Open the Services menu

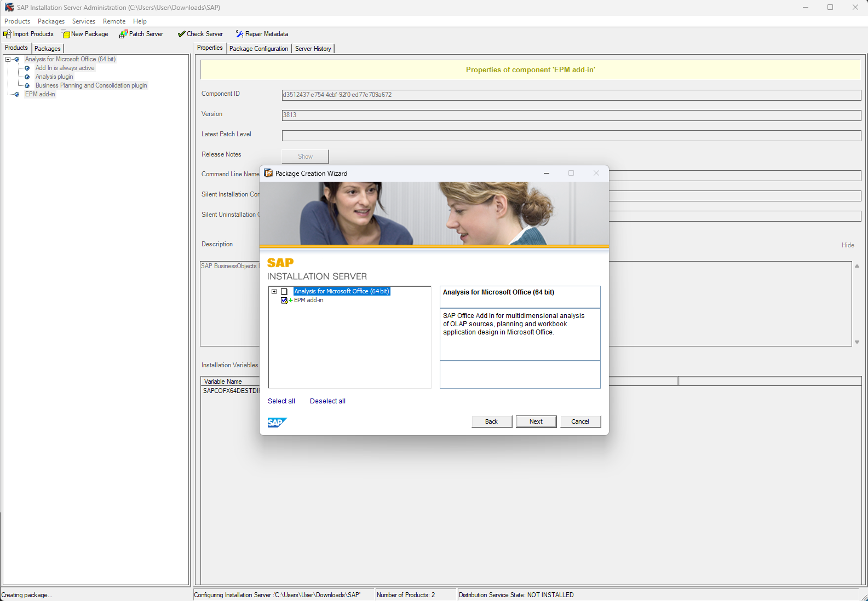pyautogui.click(x=84, y=21)
